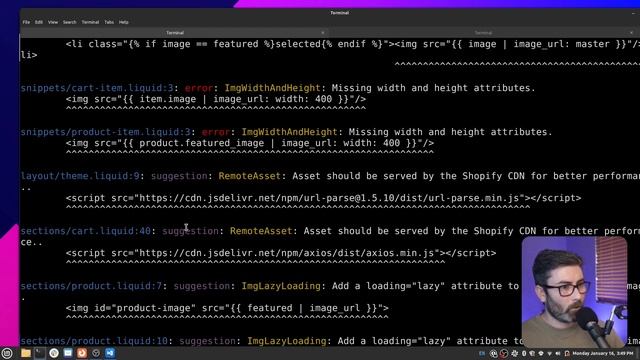
Task: Open the terminal launcher in the taskbar
Action: [40, 353]
